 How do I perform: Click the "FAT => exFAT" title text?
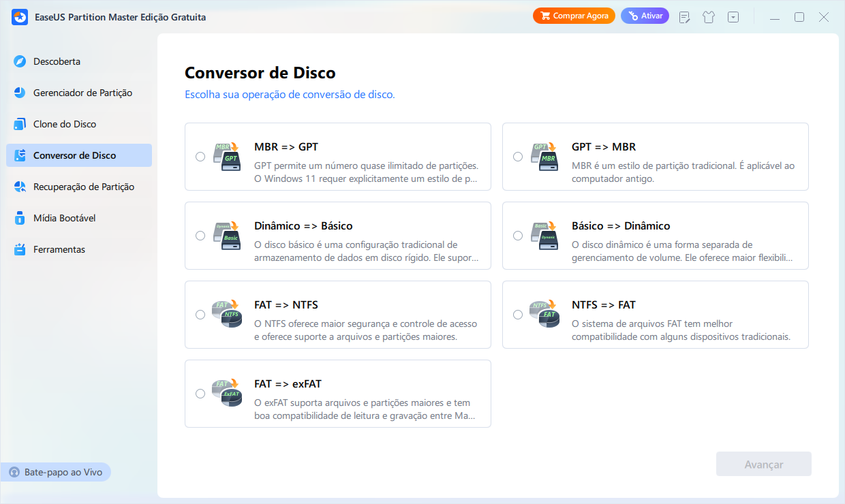pos(288,384)
